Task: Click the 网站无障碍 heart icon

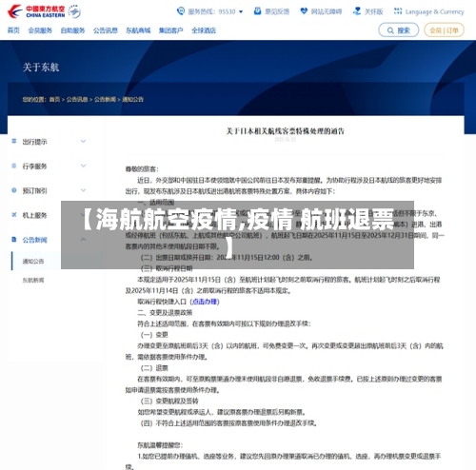Action: [304, 11]
